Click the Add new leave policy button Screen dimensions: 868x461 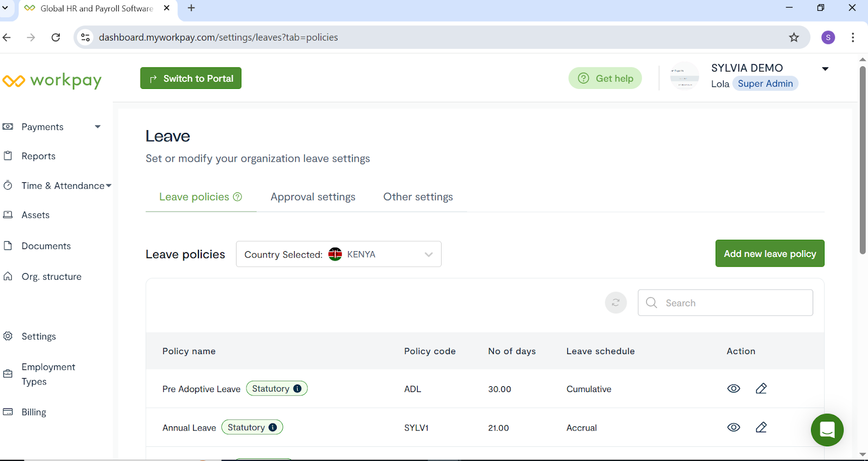tap(769, 253)
